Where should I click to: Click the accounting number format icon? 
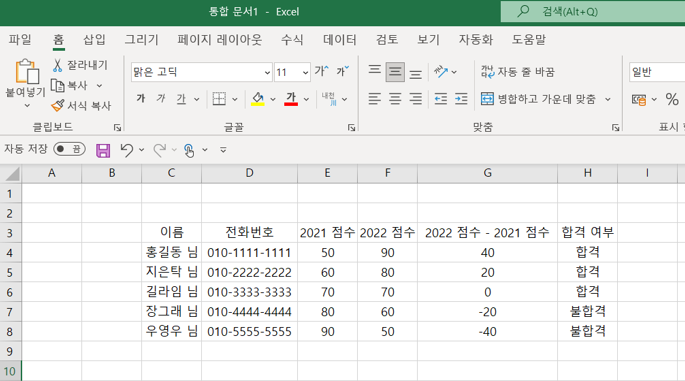639,100
